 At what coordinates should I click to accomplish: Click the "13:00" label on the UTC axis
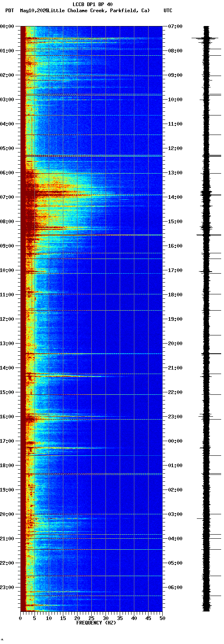[175, 173]
